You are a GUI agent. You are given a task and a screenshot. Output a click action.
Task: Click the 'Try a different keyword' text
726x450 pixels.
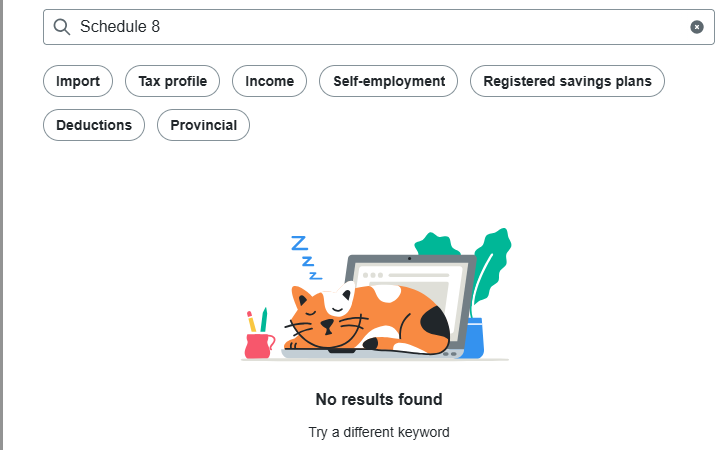click(x=379, y=433)
